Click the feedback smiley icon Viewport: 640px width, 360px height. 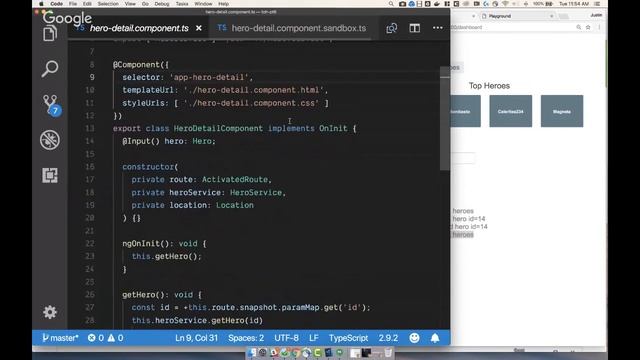pyautogui.click(x=414, y=338)
